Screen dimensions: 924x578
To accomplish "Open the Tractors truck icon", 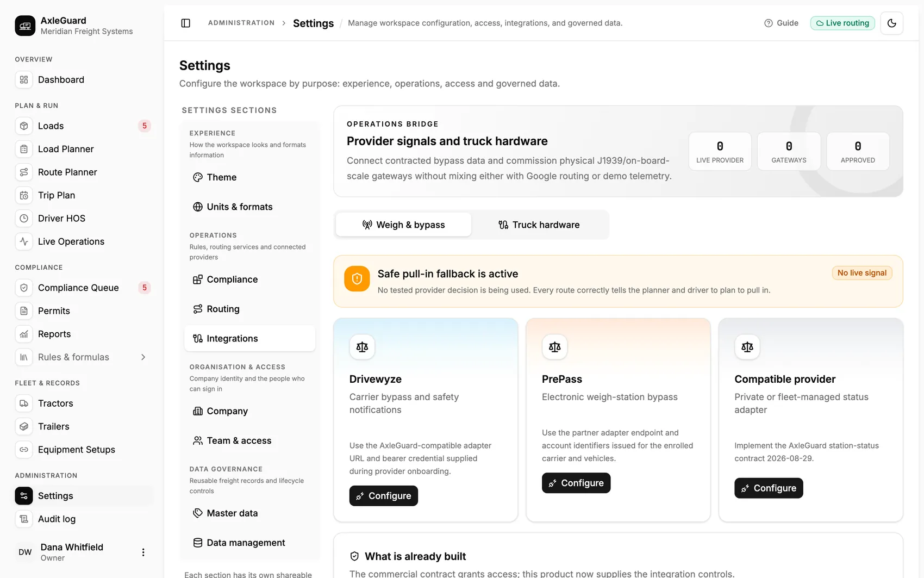I will (x=24, y=403).
